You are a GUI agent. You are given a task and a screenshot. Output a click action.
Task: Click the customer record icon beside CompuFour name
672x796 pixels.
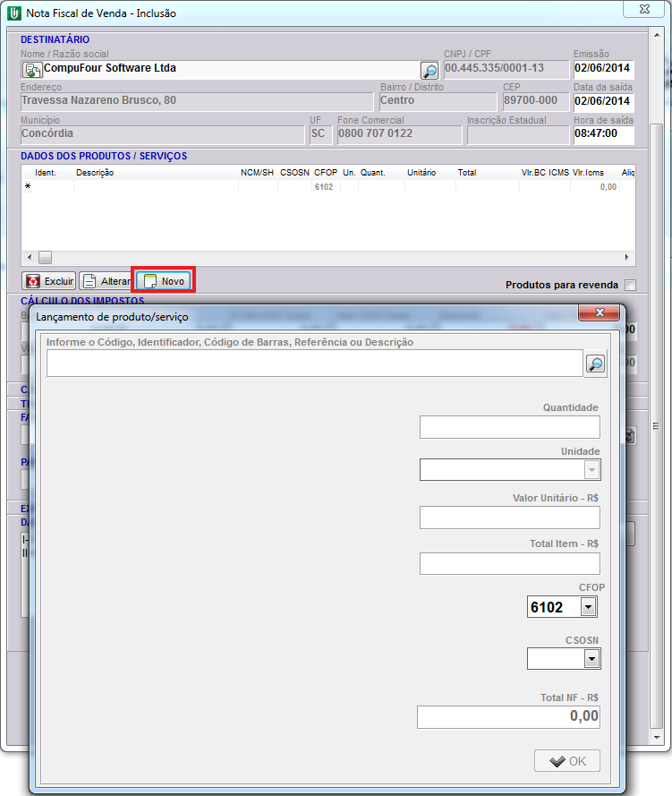tap(31, 70)
